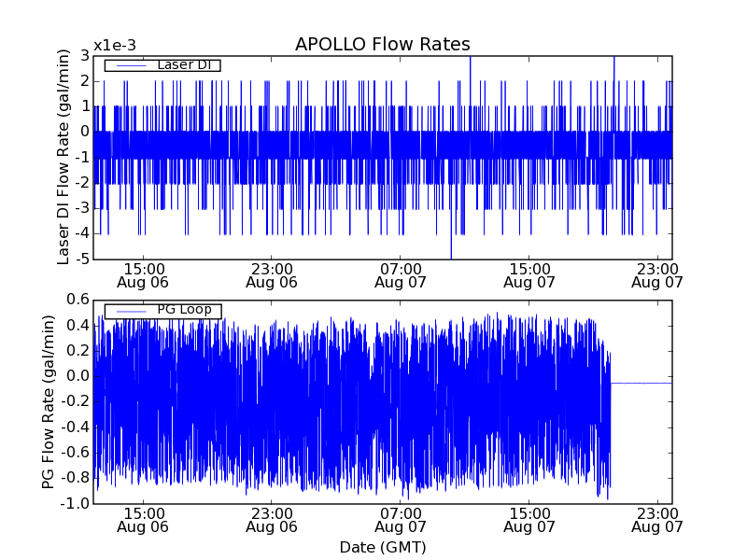Click the 'x1e-3' scale multiplier label

click(x=115, y=46)
